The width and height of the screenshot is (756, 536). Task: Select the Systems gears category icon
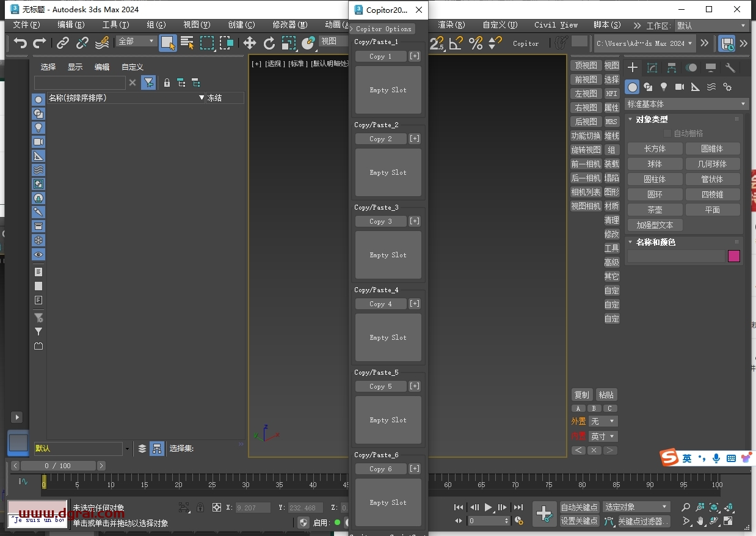coord(727,87)
